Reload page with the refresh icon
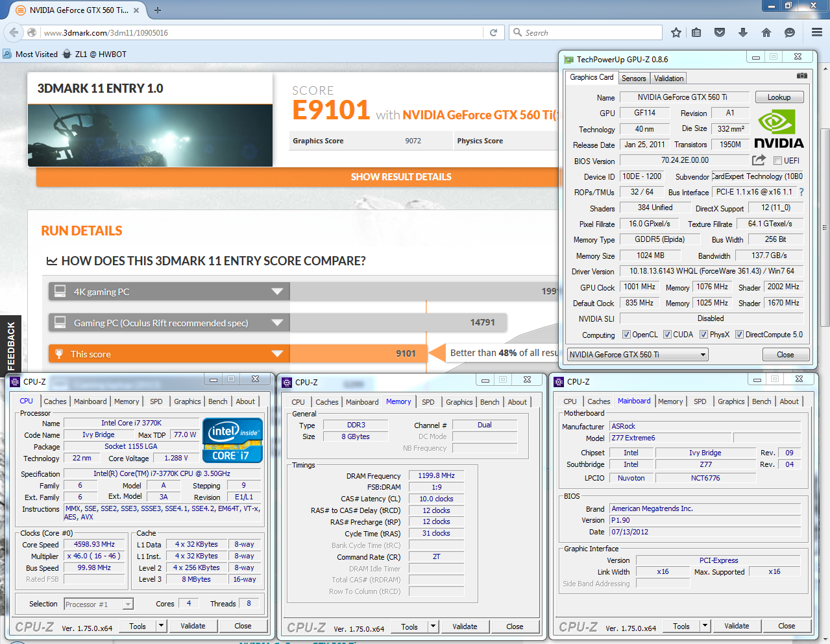 click(493, 32)
